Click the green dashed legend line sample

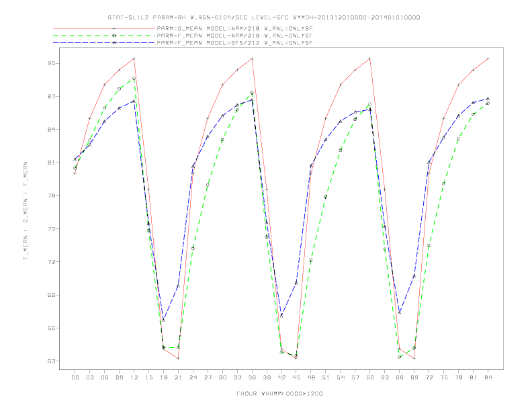pyautogui.click(x=104, y=36)
